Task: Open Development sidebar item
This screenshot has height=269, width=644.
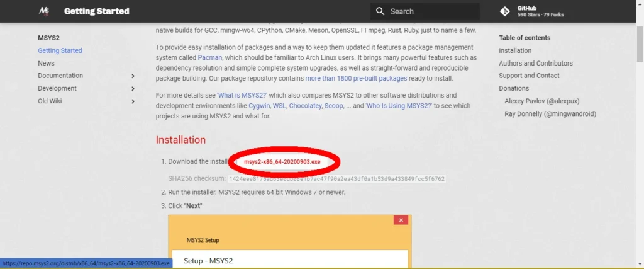Action: coord(57,88)
